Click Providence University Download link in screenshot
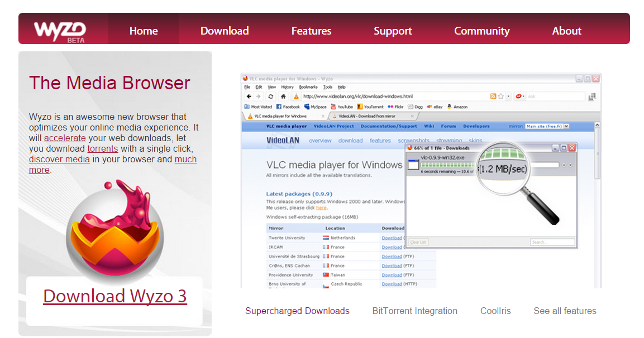Image resolution: width=644 pixels, height=338 pixels. (392, 275)
